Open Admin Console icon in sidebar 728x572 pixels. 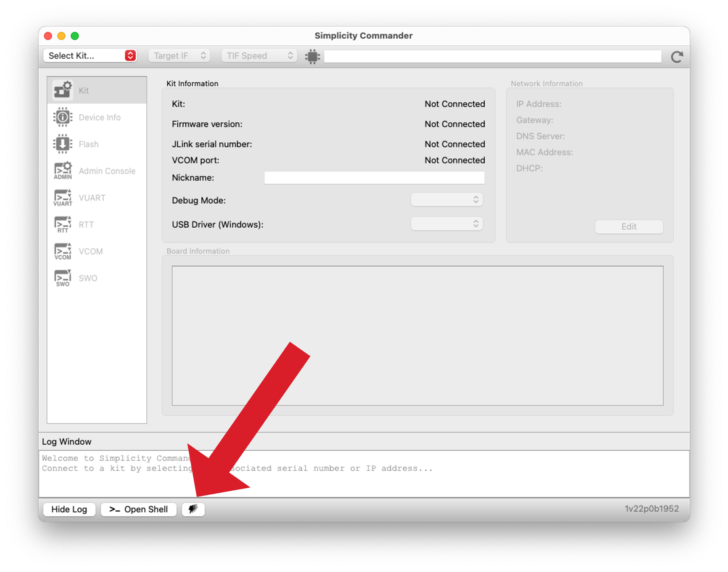click(x=62, y=171)
